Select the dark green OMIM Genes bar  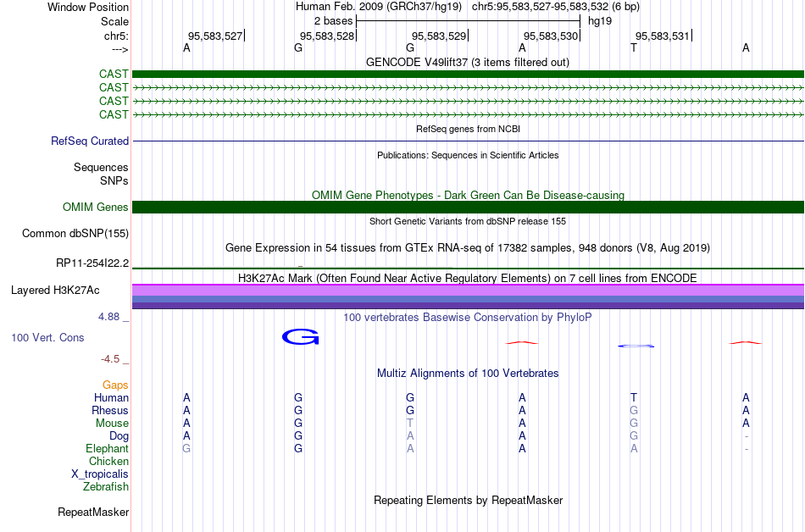pos(469,208)
